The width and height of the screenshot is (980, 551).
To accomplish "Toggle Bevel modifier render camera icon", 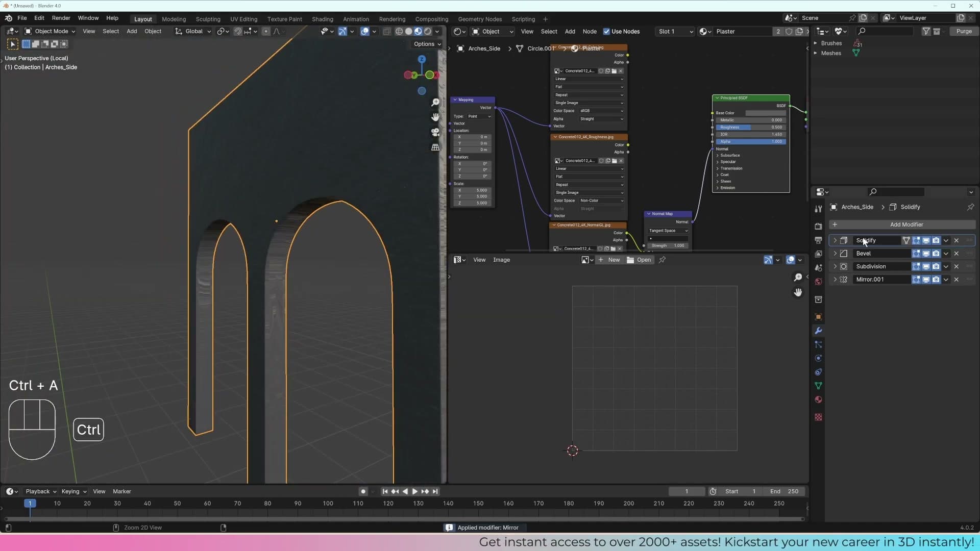I will coord(936,254).
